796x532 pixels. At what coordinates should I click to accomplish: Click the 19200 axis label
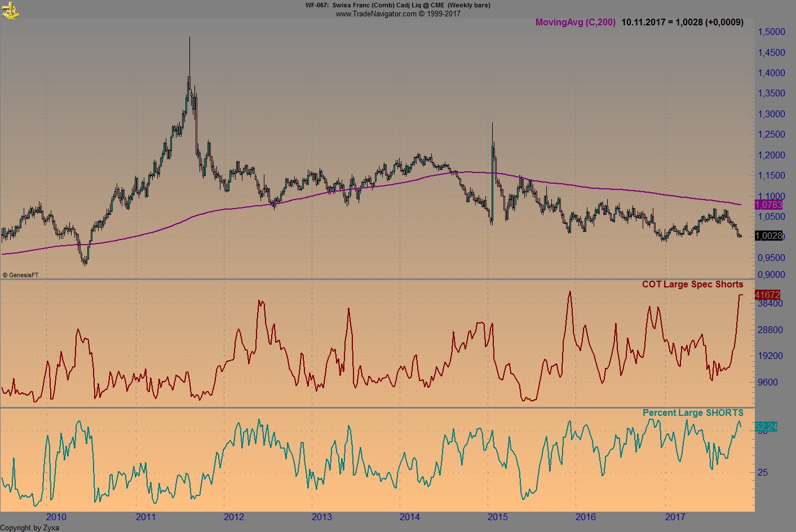click(x=770, y=356)
